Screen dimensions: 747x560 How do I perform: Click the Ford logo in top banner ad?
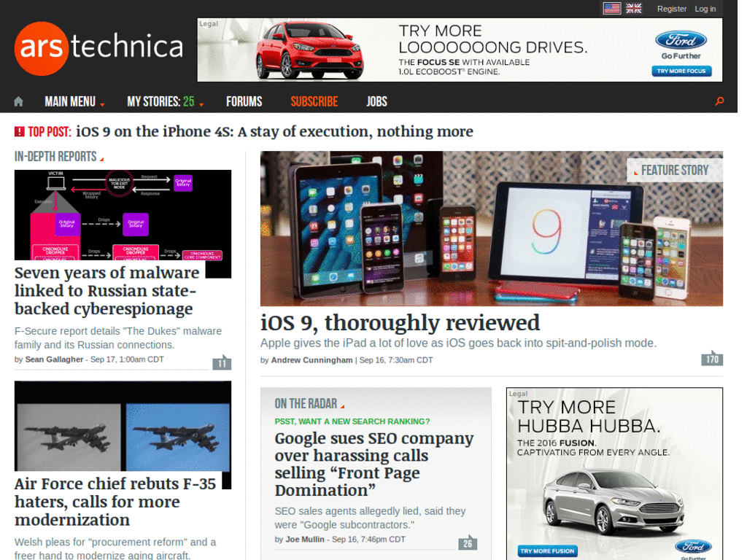[681, 41]
